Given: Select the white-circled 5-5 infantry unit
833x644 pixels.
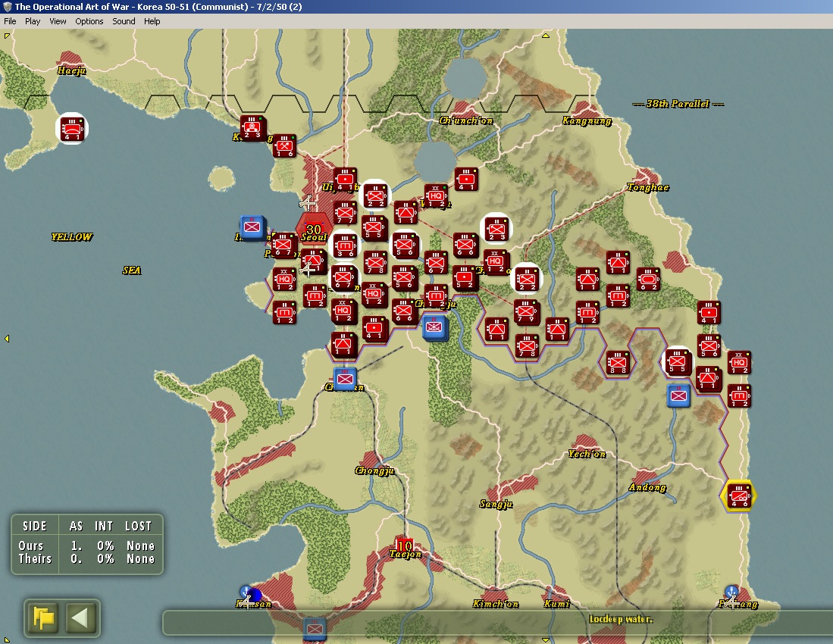Looking at the screenshot, I should click(x=678, y=361).
